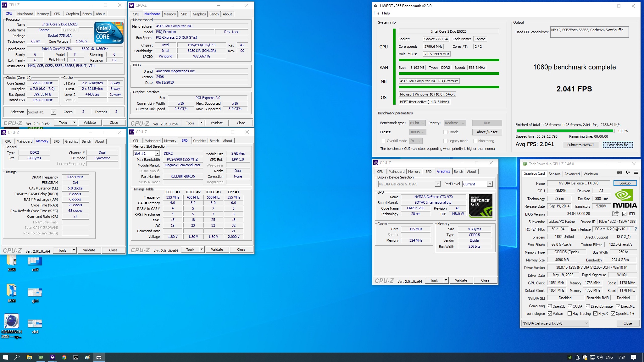
Task: Open the Benchmark type 64-bit dropdown
Action: coord(417,123)
